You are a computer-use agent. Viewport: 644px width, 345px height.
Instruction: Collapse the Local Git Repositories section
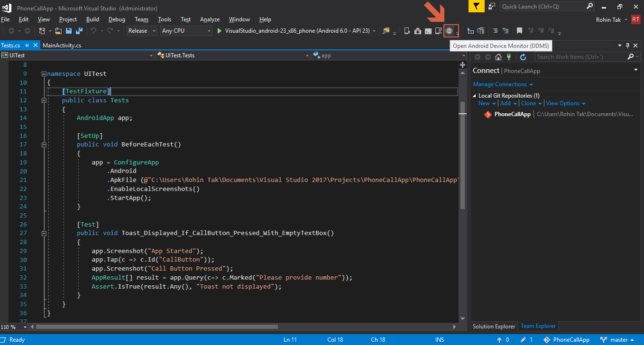pos(475,96)
